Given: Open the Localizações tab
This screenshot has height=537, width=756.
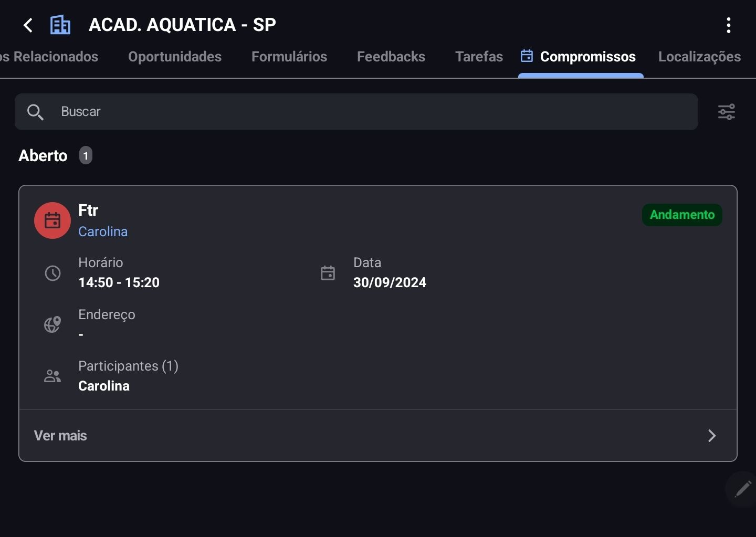Looking at the screenshot, I should pyautogui.click(x=699, y=57).
